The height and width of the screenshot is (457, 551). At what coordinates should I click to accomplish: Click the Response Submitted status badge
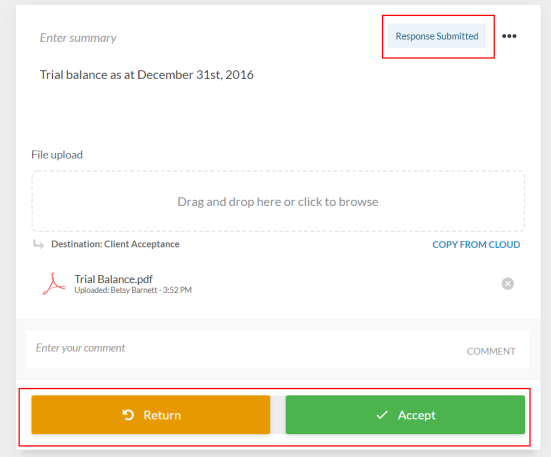[x=437, y=36]
